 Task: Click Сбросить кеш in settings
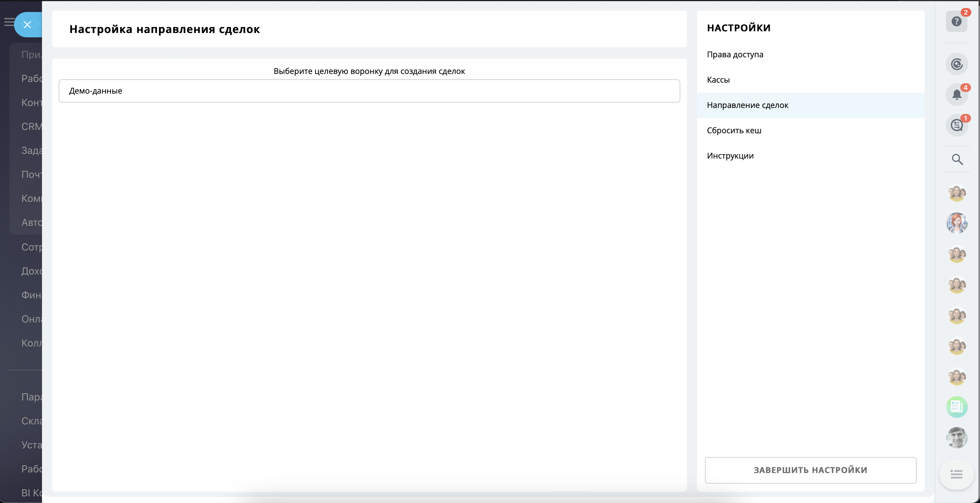pos(734,130)
